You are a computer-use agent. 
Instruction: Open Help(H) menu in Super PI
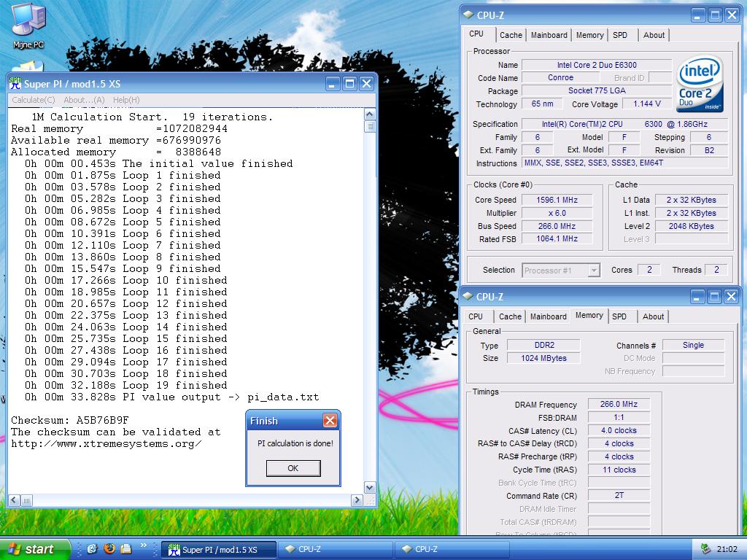coord(126,100)
